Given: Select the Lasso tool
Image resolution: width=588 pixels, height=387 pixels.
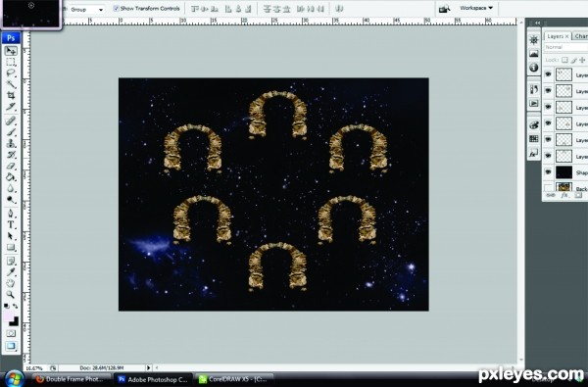Looking at the screenshot, I should (x=11, y=73).
